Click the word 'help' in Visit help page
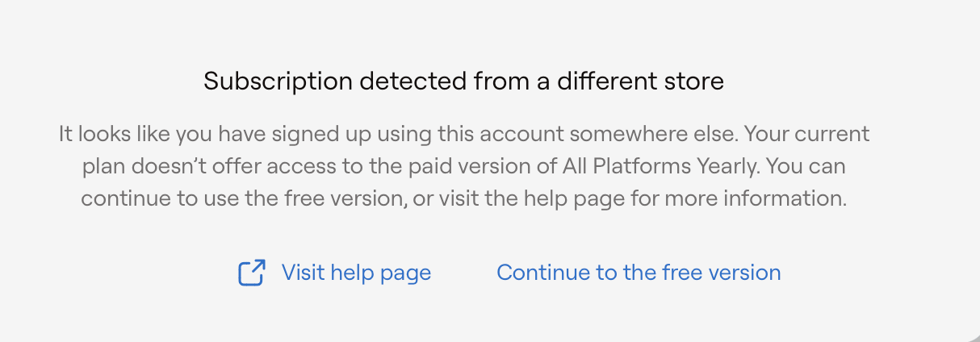Screen dimensions: 980x342 tap(365, 273)
